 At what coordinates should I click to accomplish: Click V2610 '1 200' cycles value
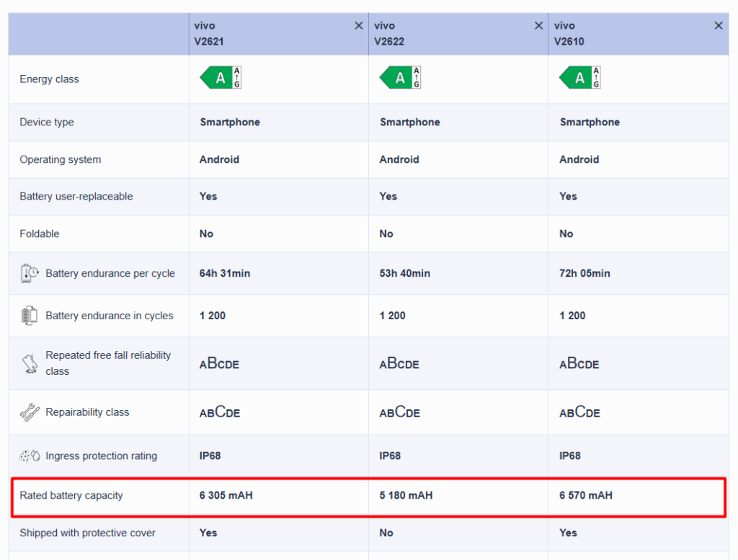572,316
